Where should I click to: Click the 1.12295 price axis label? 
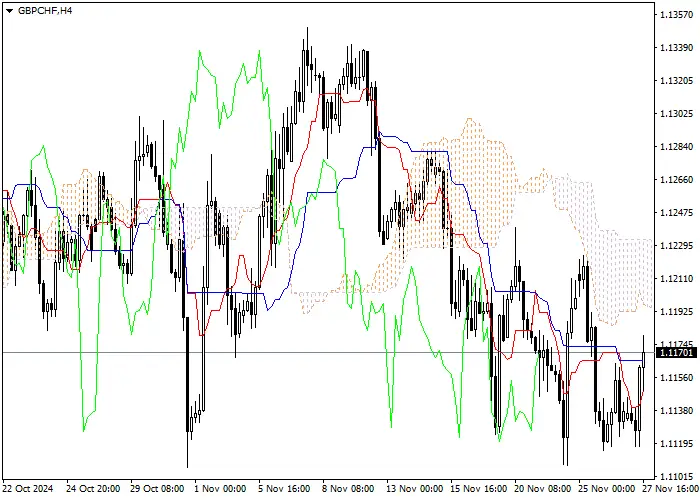pyautogui.click(x=676, y=246)
